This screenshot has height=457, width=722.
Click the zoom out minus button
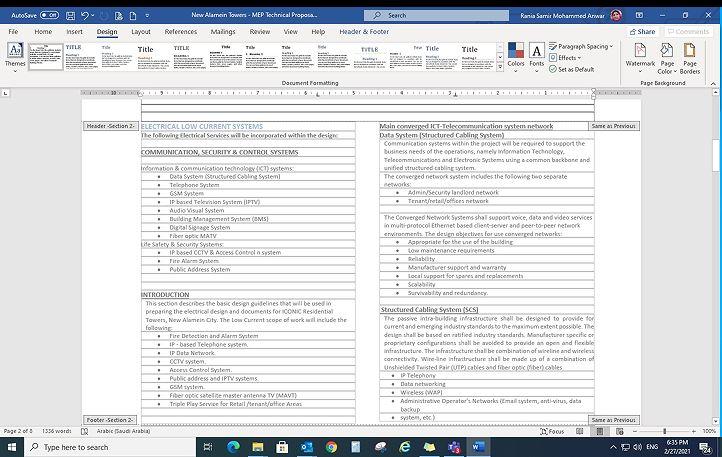[635, 432]
